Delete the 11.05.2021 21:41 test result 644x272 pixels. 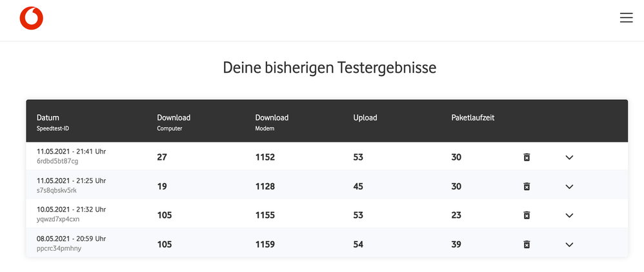coord(527,157)
